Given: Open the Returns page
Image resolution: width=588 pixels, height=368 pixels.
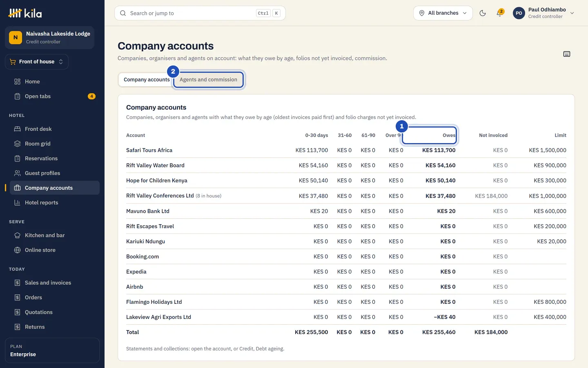Looking at the screenshot, I should pyautogui.click(x=55, y=327).
